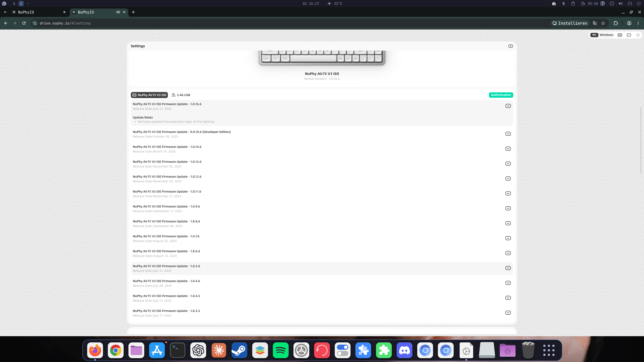Screen dimensions: 644x362
Task: Open ChatGPT from the dock
Action: [198, 350]
